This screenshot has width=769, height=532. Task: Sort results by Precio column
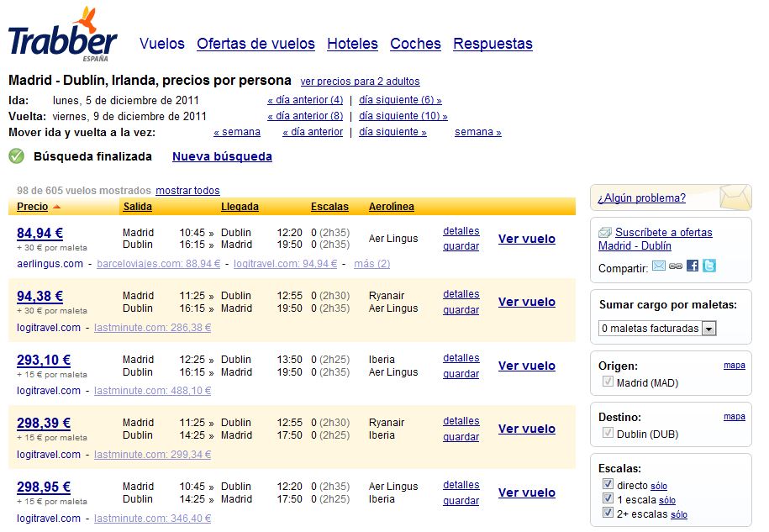tap(33, 207)
